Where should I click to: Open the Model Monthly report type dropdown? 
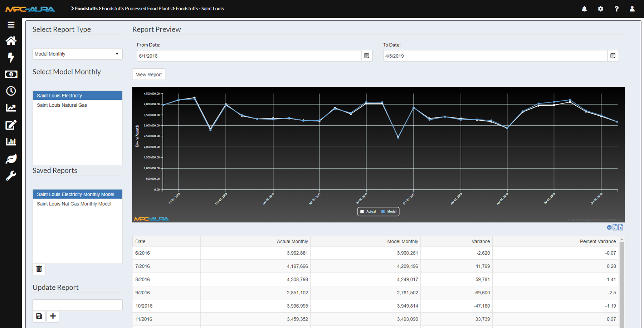tap(77, 54)
